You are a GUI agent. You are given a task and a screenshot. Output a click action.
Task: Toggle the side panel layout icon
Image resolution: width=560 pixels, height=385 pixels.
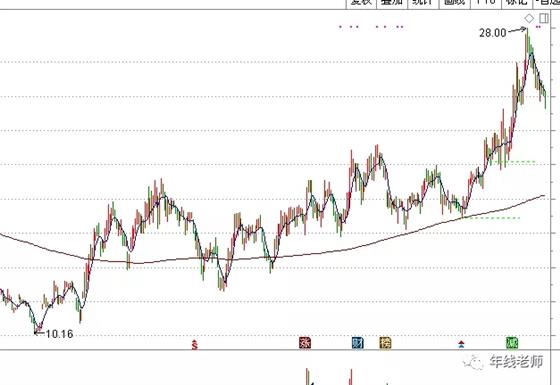coord(544,18)
